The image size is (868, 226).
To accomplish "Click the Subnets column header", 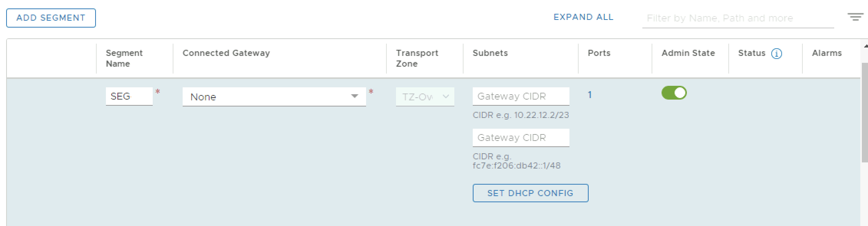I will point(490,53).
